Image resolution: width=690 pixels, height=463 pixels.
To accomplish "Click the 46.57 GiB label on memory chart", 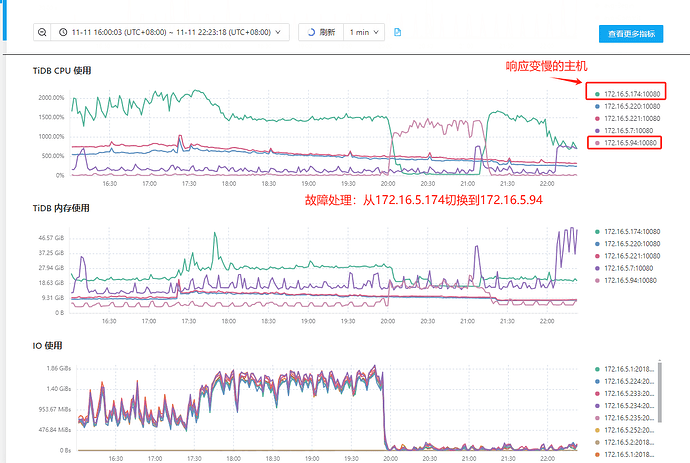I will click(51, 238).
